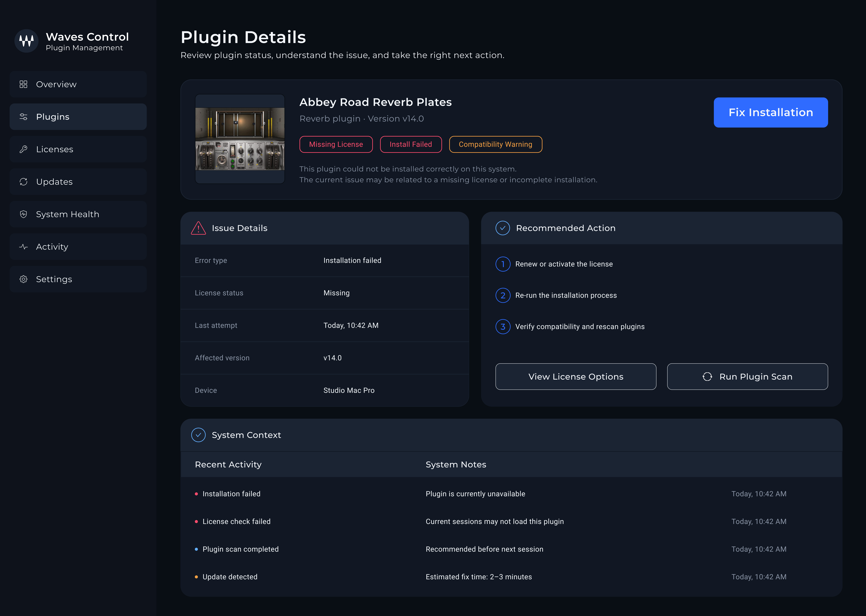Click 'Verify compatibility and rescan plugins' step

click(580, 327)
